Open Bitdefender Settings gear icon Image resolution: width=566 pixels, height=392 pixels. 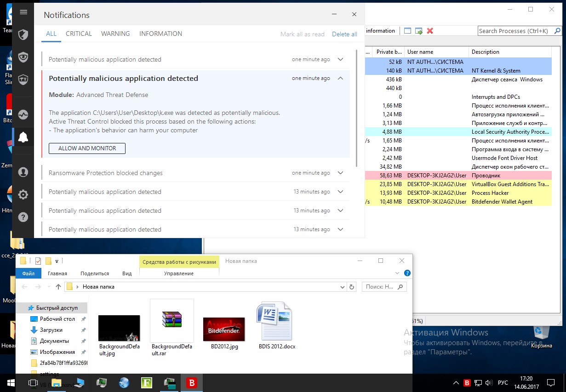23,195
